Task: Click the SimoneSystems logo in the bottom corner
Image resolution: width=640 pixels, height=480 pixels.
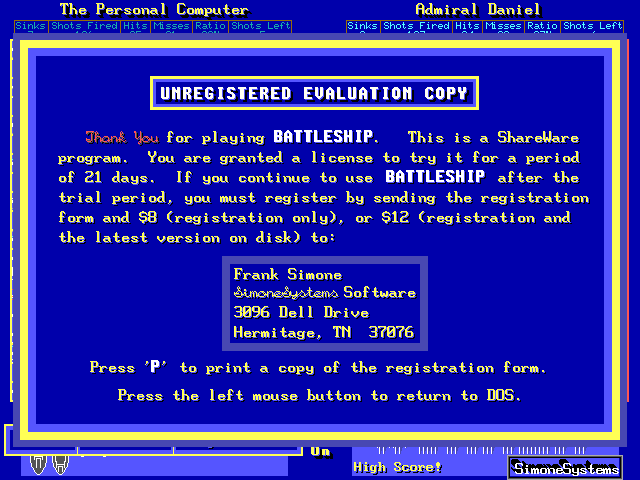Action: [x=566, y=468]
